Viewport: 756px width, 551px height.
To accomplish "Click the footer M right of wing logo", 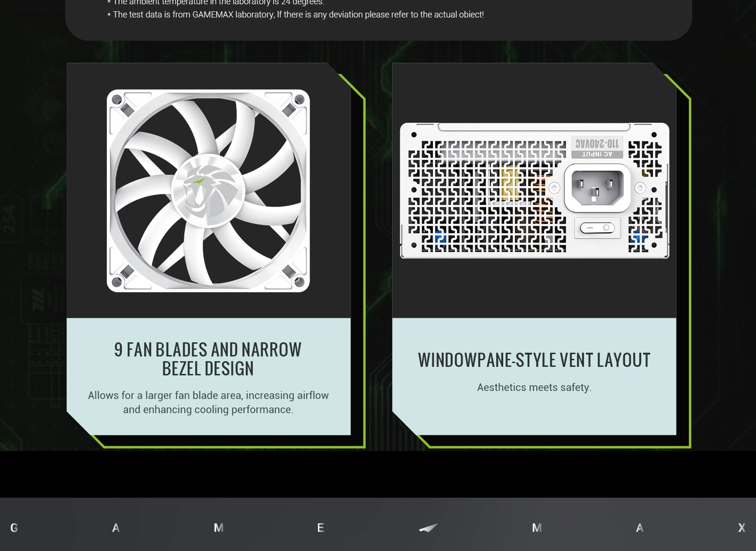I will 537,528.
